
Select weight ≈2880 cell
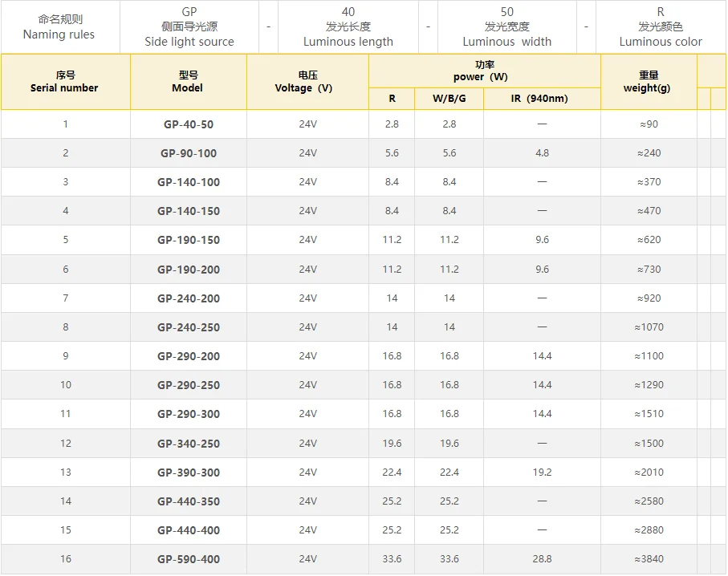[649, 530]
